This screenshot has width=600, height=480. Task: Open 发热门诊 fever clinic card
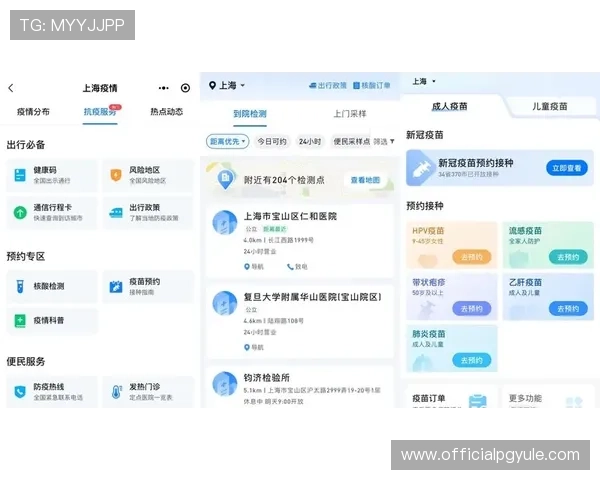pos(148,392)
